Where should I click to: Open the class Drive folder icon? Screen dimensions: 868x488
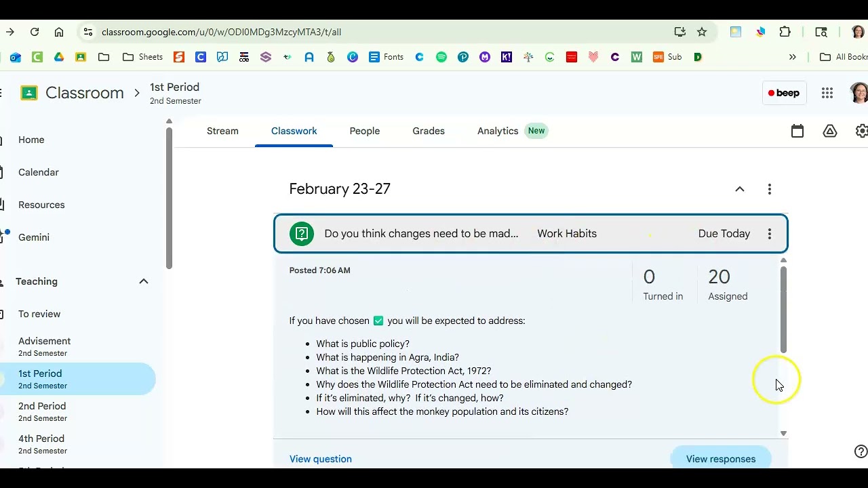pos(830,131)
